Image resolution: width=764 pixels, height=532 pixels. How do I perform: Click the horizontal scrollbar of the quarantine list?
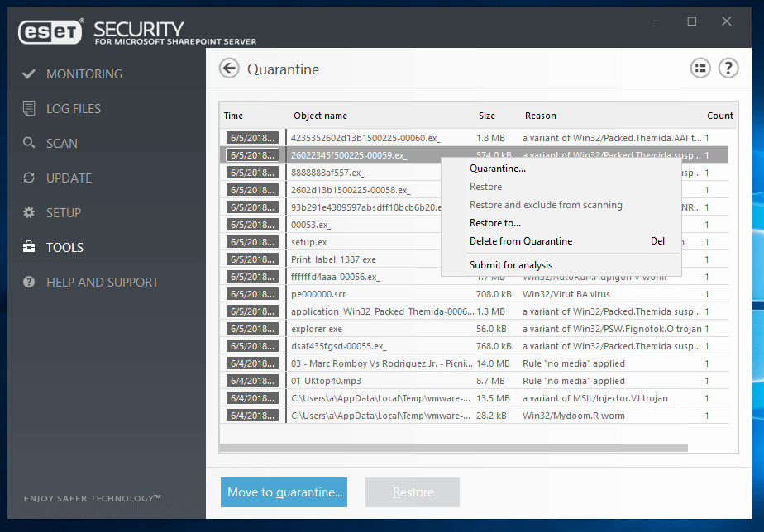tap(454, 447)
